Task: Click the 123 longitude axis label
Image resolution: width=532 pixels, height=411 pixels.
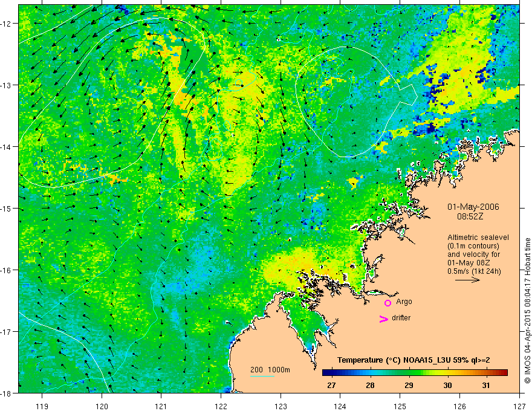Action: point(281,406)
